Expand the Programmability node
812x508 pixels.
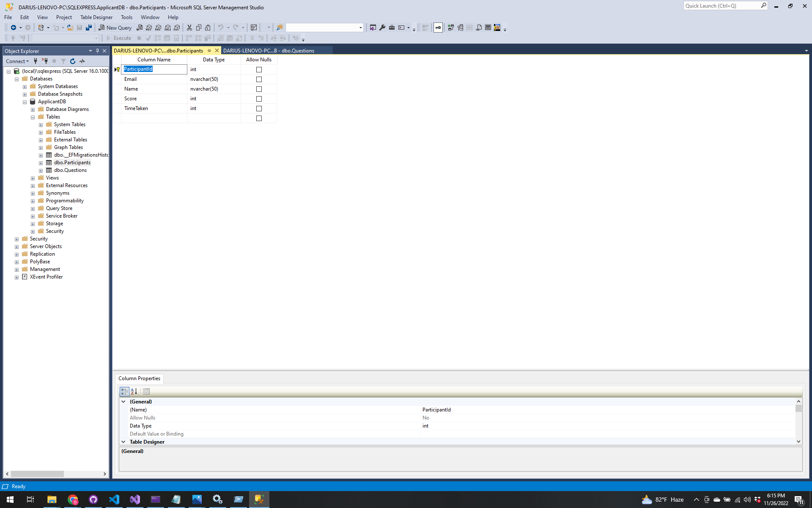click(33, 201)
